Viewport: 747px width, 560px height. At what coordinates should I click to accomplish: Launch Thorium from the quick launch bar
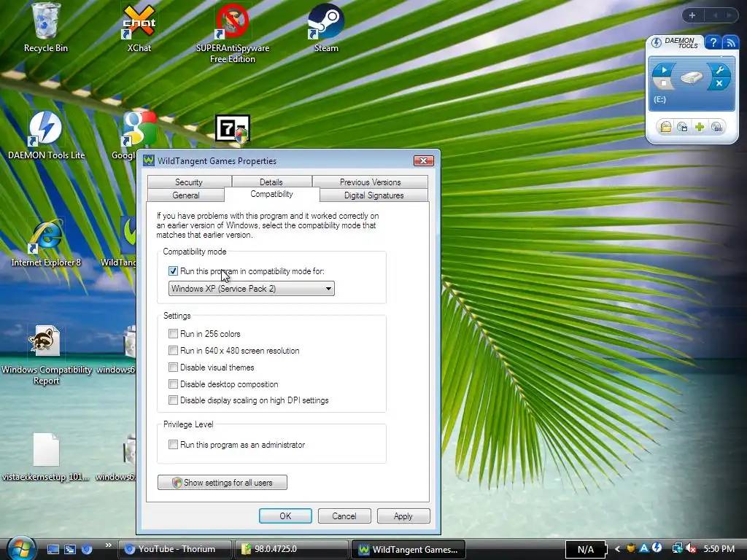coord(87,549)
